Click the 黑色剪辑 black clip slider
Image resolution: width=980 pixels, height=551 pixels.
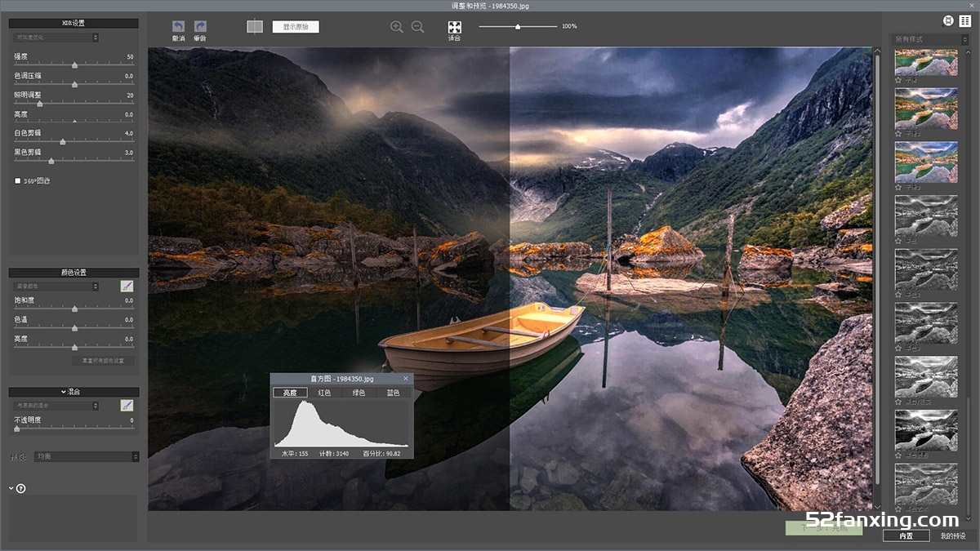point(73,162)
